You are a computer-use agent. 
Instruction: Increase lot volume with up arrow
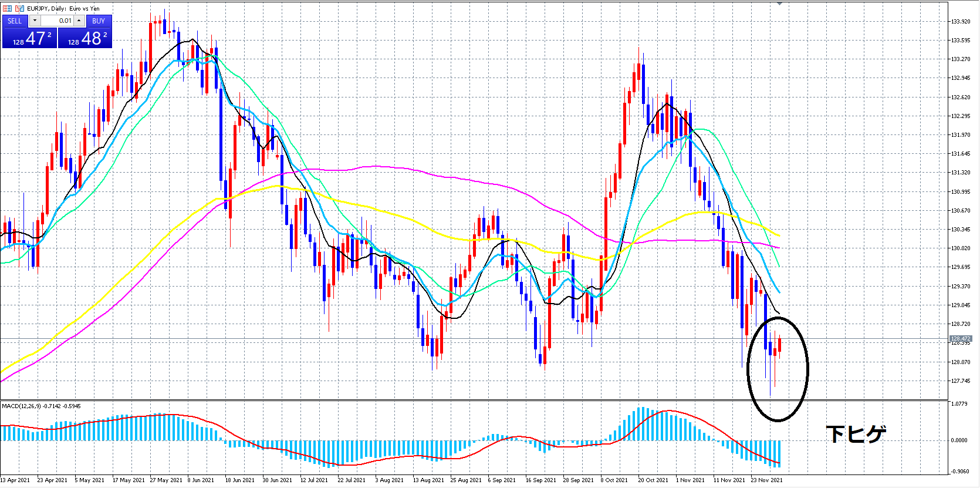coord(79,21)
